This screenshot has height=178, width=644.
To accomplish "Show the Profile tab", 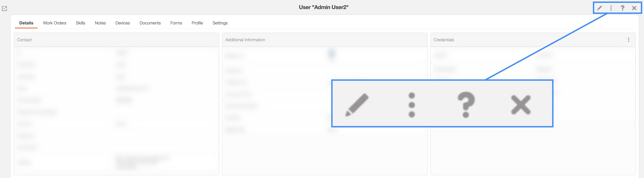I will click(x=197, y=23).
